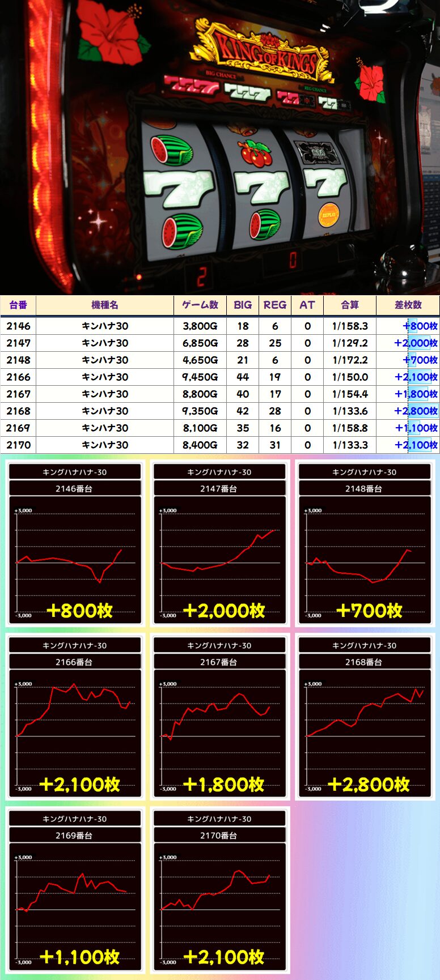This screenshot has height=980, width=440.
Task: Click the +2,800枚 value in row 2168
Action: (416, 411)
